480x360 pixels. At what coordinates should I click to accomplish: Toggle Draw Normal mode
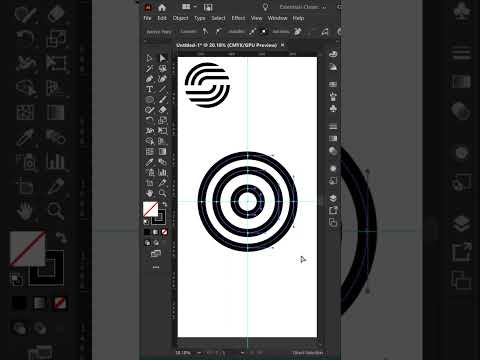pyautogui.click(x=147, y=243)
